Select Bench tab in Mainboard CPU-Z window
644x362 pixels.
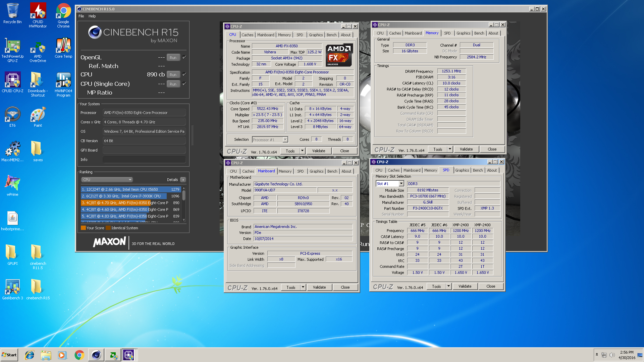pyautogui.click(x=332, y=171)
